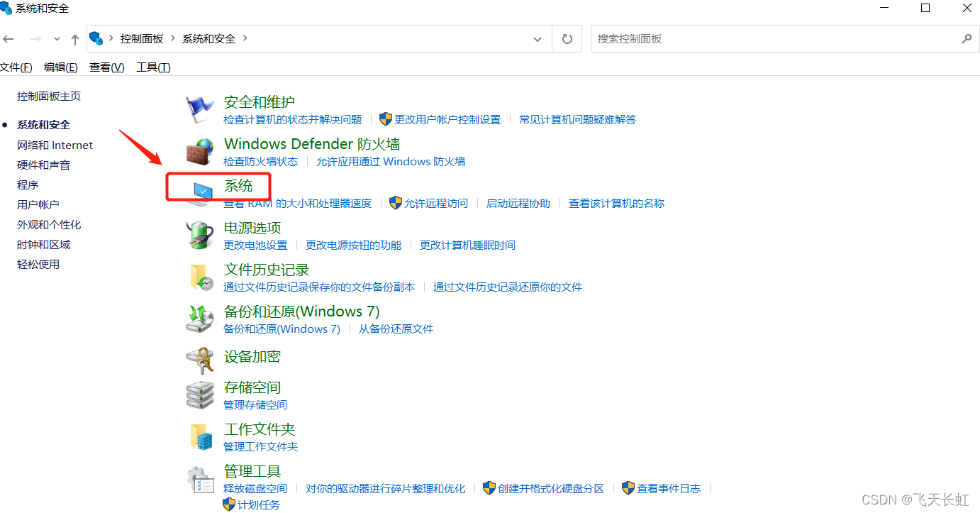Expand the address bar history dropdown
This screenshot has width=980, height=513.
(538, 40)
